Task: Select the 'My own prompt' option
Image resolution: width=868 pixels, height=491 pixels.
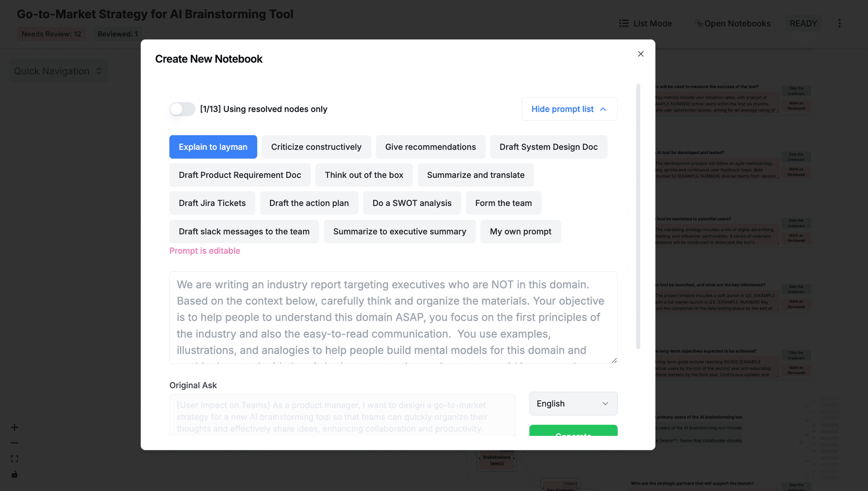Action: [520, 231]
